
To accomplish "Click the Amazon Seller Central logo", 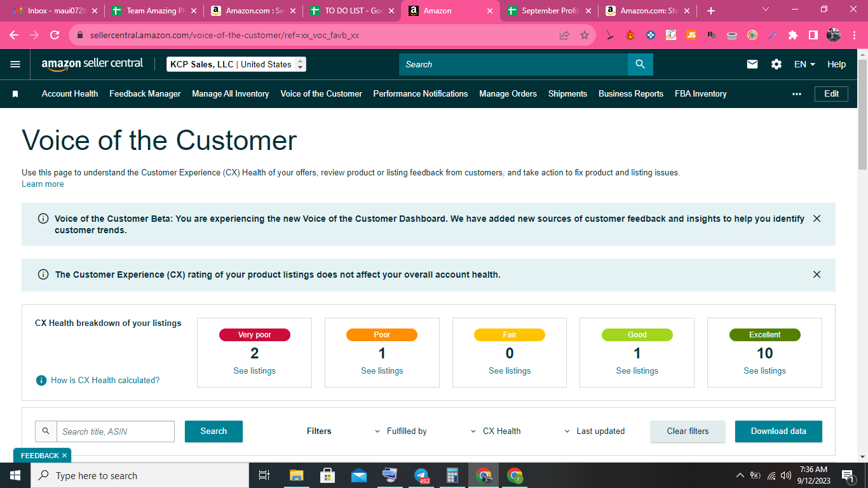I will pos(92,64).
